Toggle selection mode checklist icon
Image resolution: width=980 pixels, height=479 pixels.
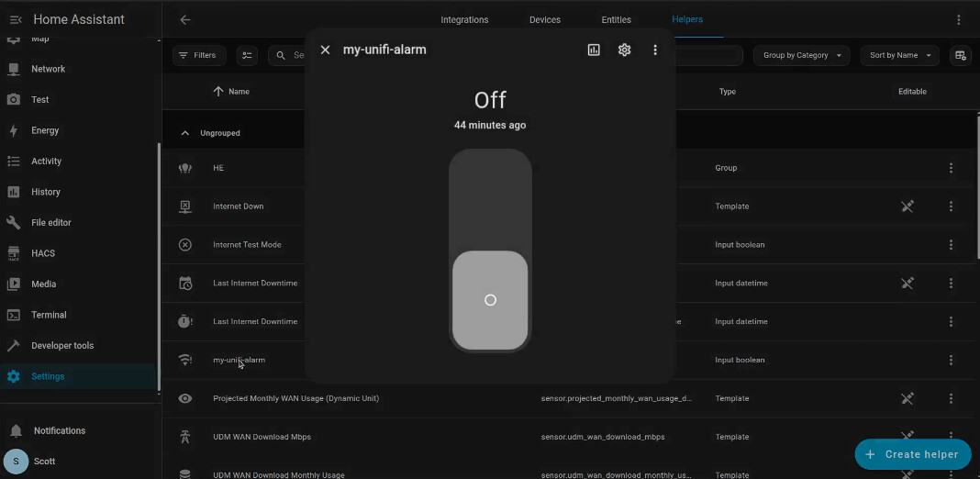[x=247, y=56]
